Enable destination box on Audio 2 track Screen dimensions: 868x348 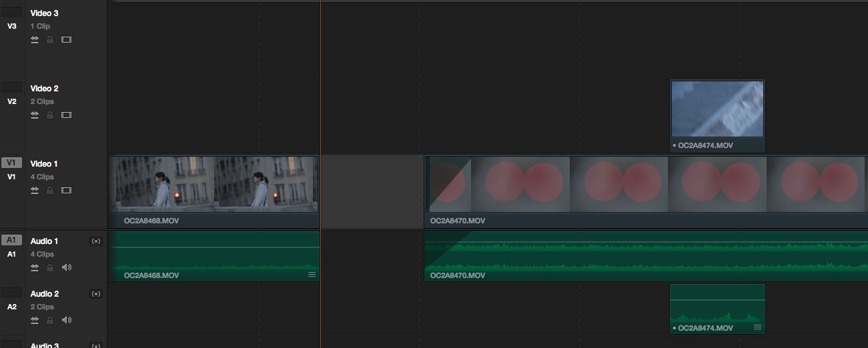click(x=11, y=293)
